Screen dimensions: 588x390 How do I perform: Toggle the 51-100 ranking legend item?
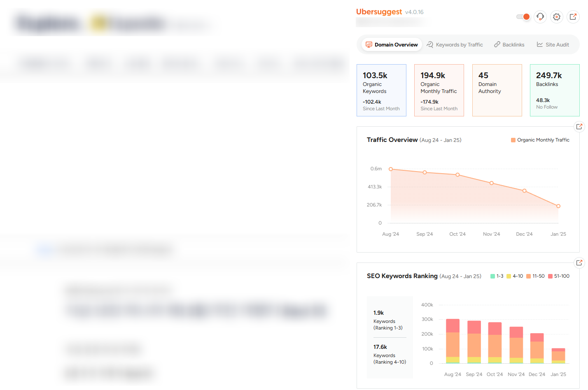(x=558, y=276)
